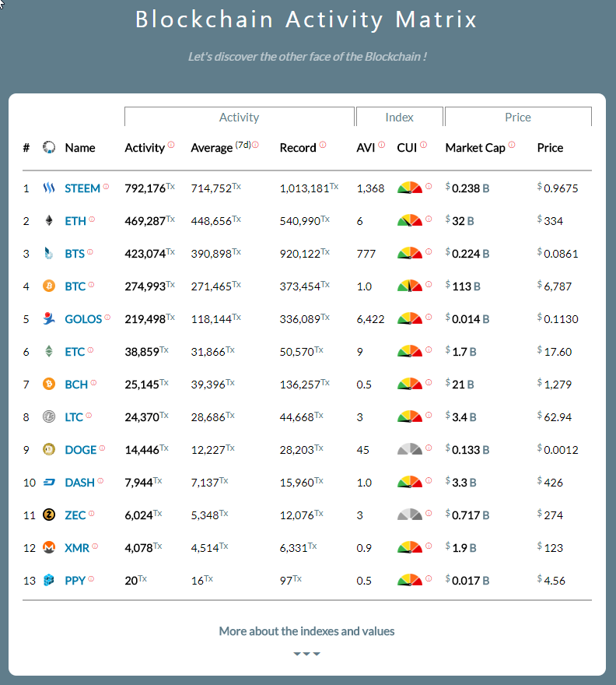The width and height of the screenshot is (616, 685).
Task: Click info icon next to BTC name
Action: (91, 285)
